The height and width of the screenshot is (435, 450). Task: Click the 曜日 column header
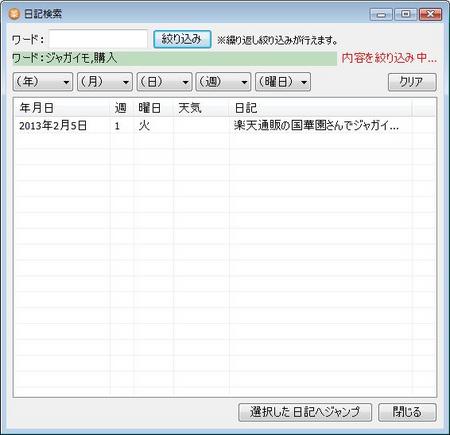(x=153, y=108)
